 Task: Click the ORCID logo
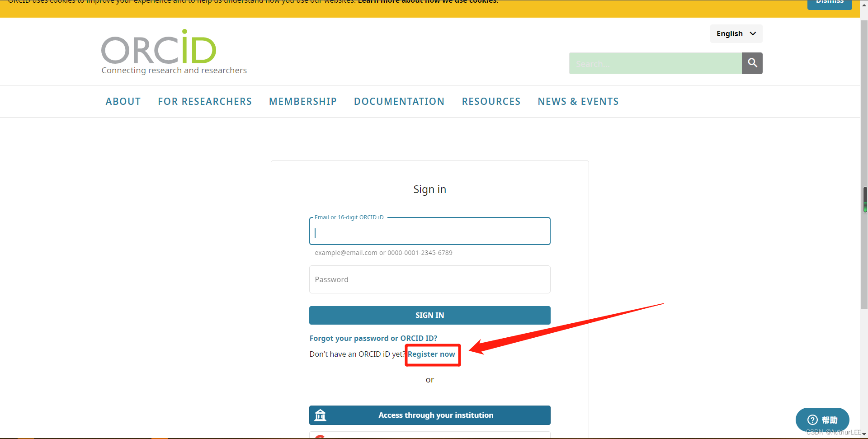point(159,47)
